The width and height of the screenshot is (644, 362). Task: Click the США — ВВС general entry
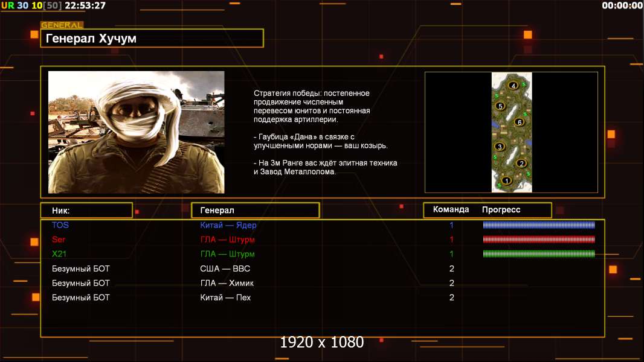225,268
